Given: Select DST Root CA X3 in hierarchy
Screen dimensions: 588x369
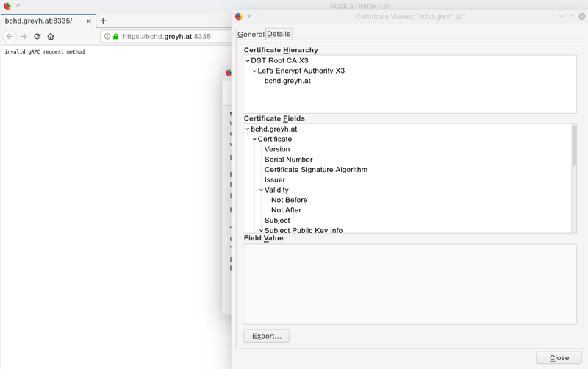Looking at the screenshot, I should tap(279, 61).
